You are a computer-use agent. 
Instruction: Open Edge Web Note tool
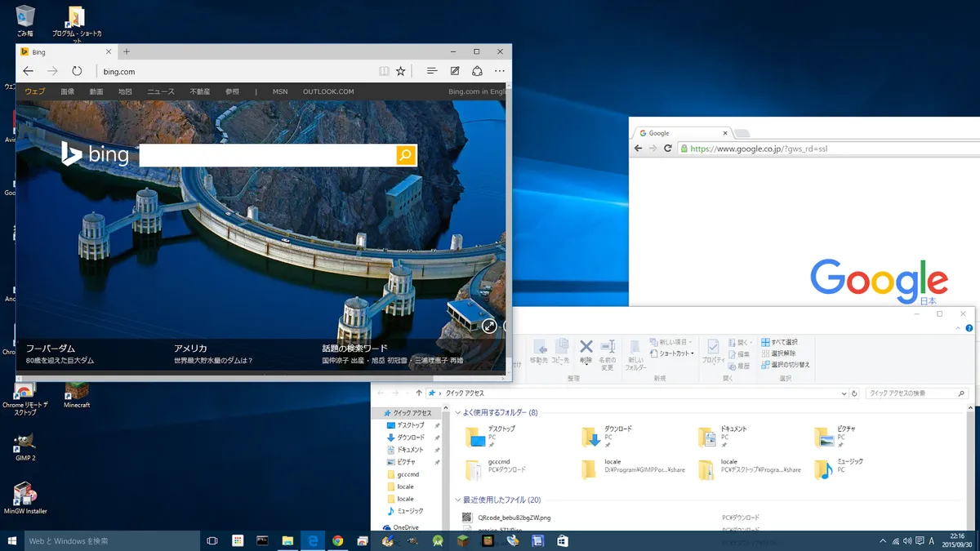(455, 72)
